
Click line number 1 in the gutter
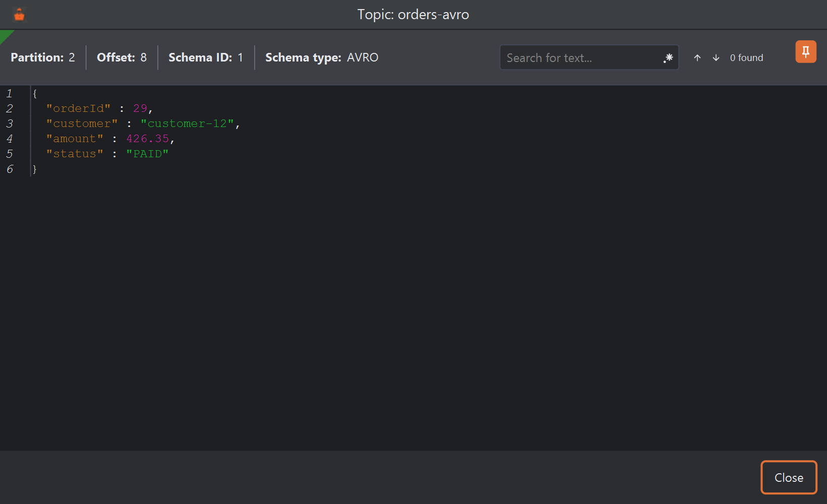[x=9, y=93]
